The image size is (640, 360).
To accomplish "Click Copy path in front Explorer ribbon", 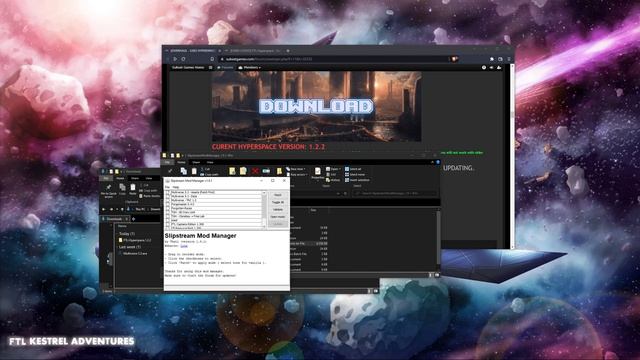I will [210, 175].
